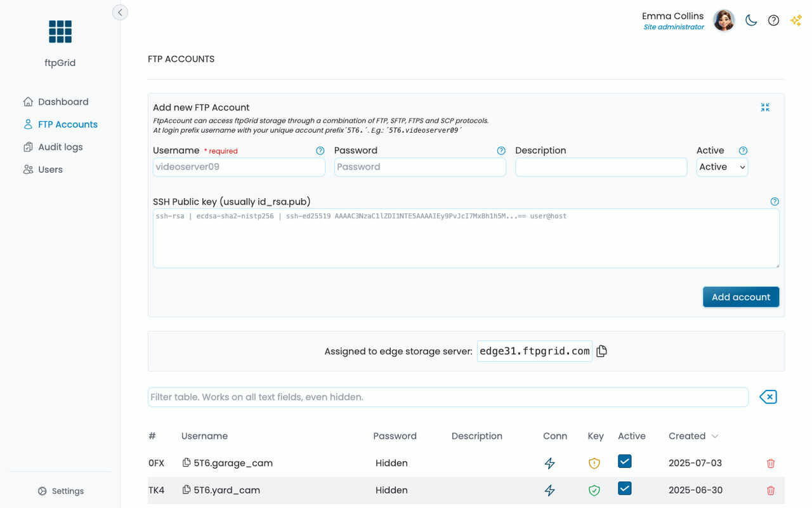Focus the Username input field
This screenshot has width=812, height=508.
click(x=239, y=167)
